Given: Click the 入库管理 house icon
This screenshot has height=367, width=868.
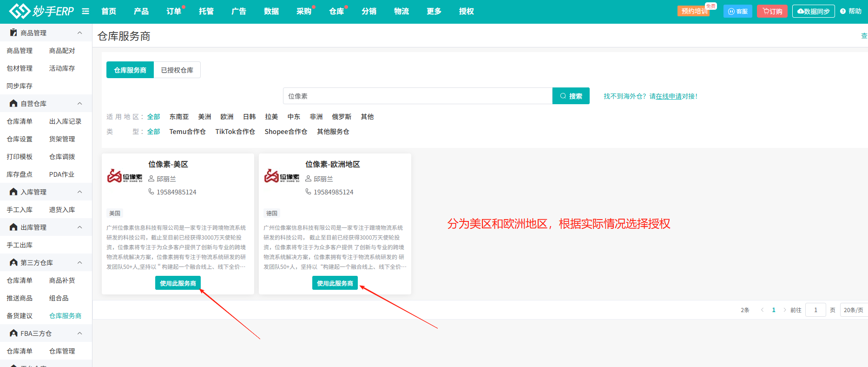Looking at the screenshot, I should (x=13, y=192).
